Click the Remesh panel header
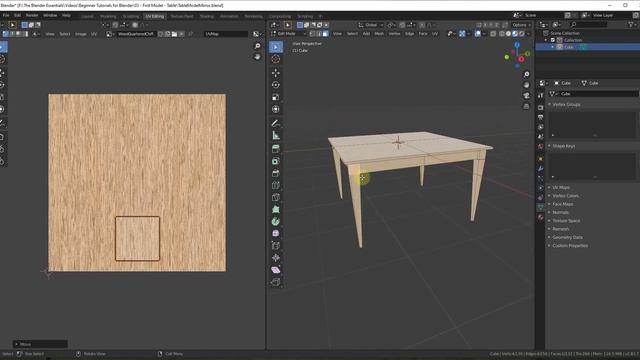The height and width of the screenshot is (360, 640). (560, 229)
